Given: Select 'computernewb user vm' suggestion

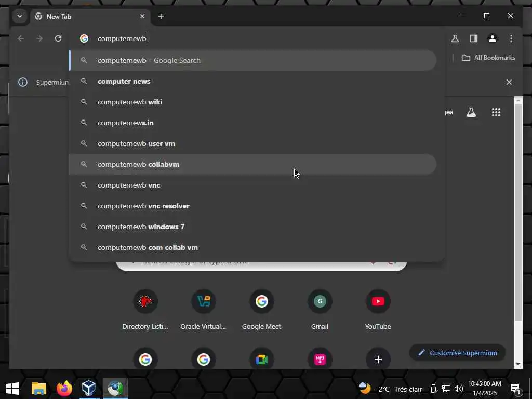Looking at the screenshot, I should click(253, 143).
